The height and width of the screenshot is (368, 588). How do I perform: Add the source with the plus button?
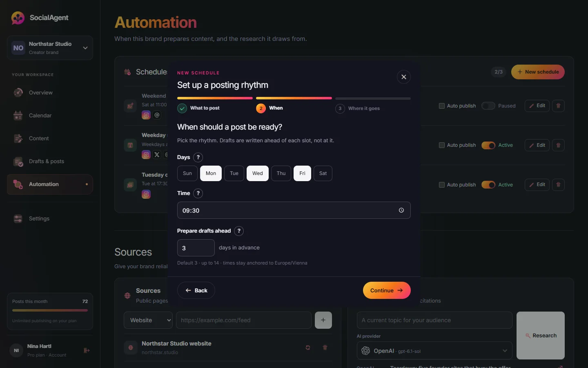(323, 320)
